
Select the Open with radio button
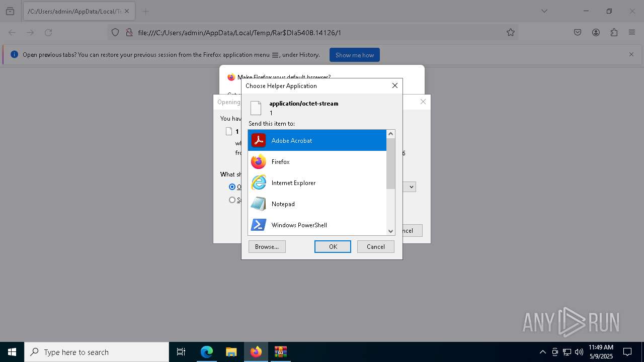[x=232, y=187]
